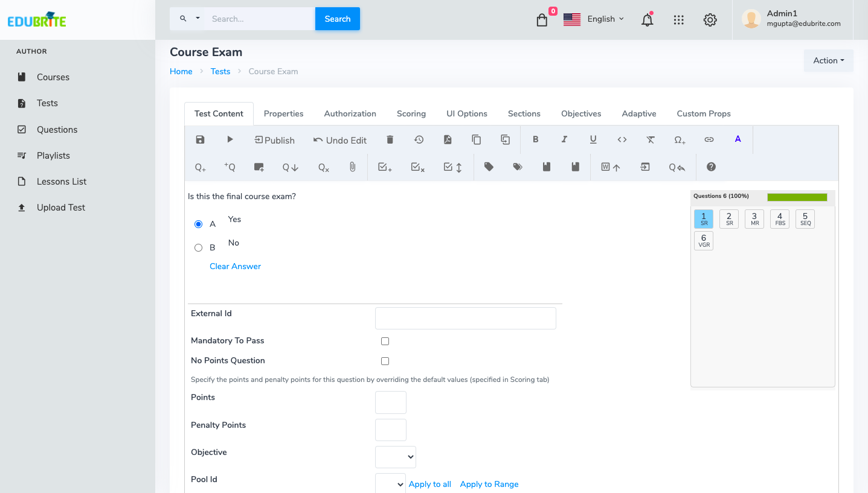Click the Penalty Points input field
Viewport: 868px width, 493px height.
pos(391,430)
